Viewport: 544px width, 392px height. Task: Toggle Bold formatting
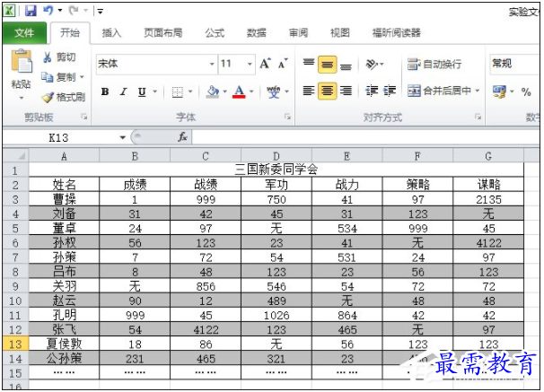[105, 91]
